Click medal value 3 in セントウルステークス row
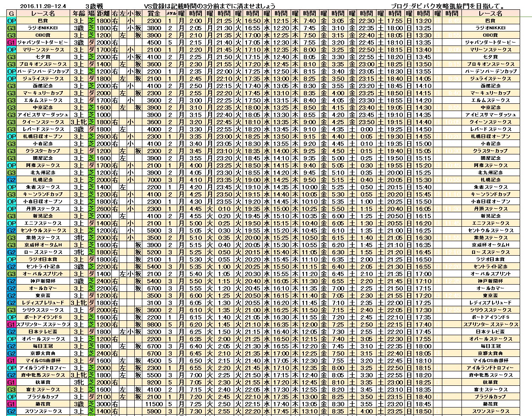This screenshot has width=532, height=416. point(170,231)
